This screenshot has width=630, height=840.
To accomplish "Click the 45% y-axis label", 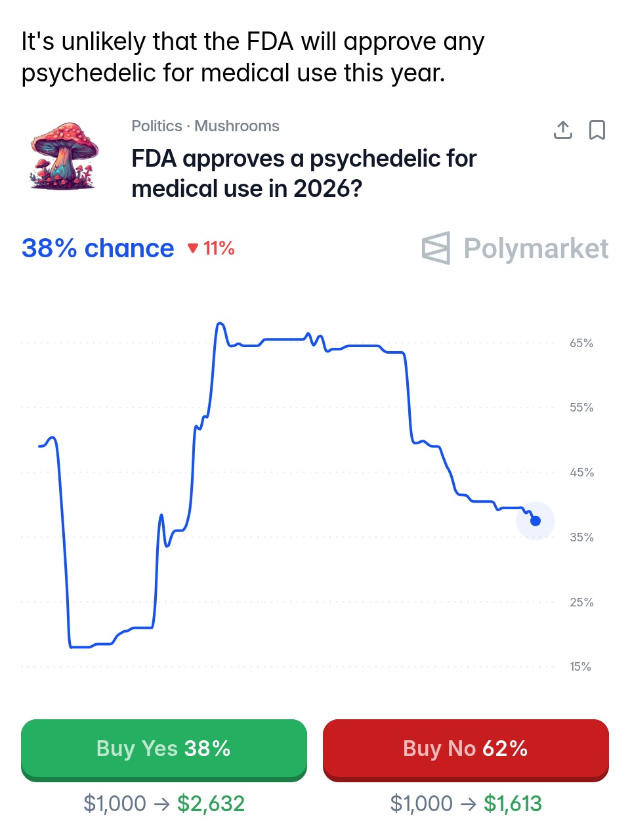I will [581, 472].
